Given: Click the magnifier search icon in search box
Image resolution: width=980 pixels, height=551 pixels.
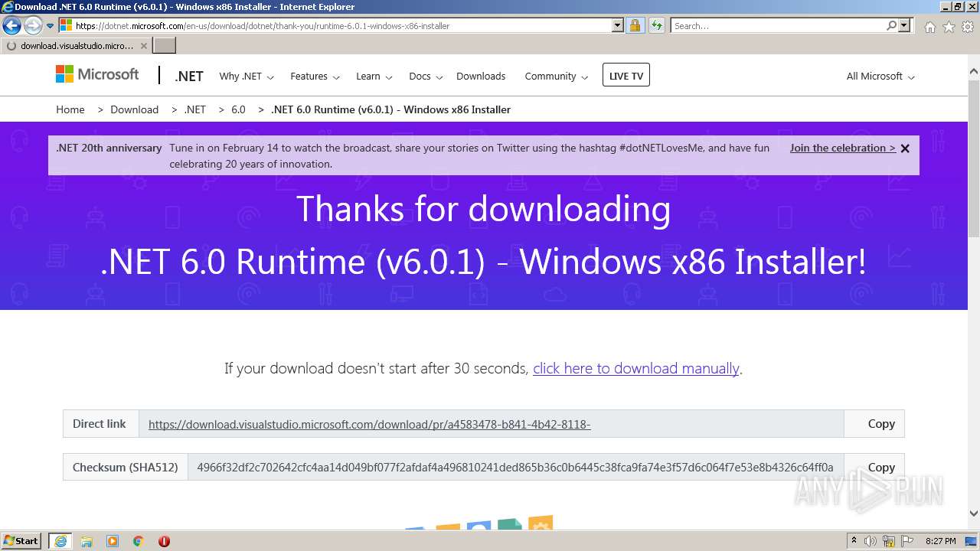Looking at the screenshot, I should click(x=891, y=25).
